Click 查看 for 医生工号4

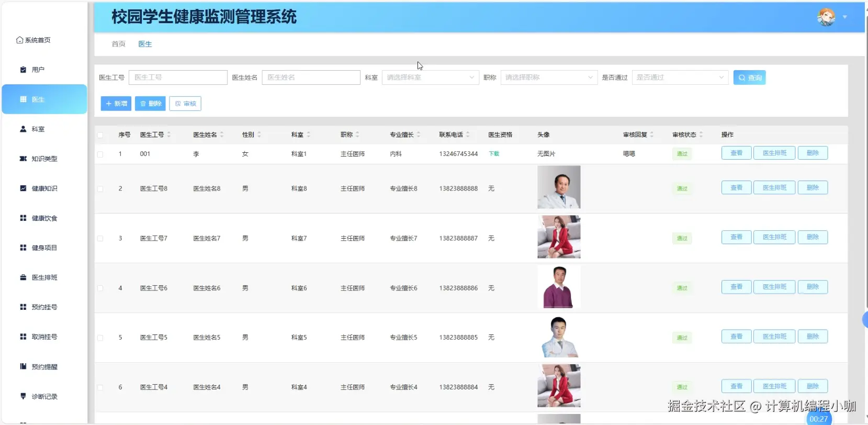pyautogui.click(x=736, y=386)
